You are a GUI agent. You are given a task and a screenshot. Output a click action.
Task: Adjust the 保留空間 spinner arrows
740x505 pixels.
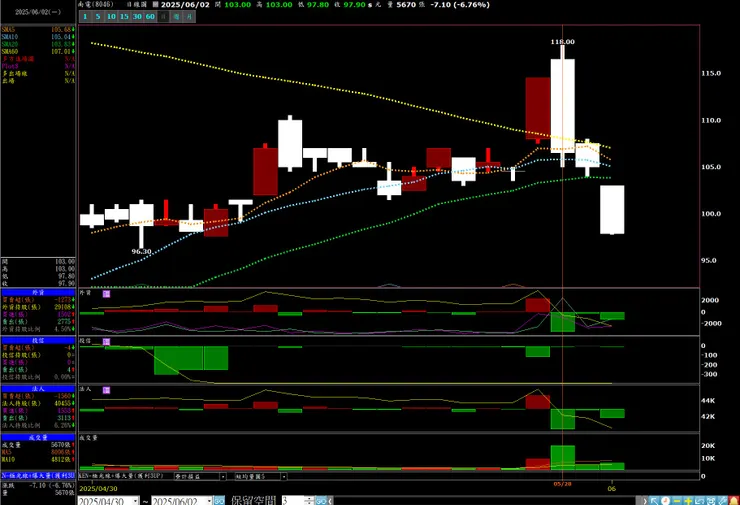pyautogui.click(x=310, y=501)
